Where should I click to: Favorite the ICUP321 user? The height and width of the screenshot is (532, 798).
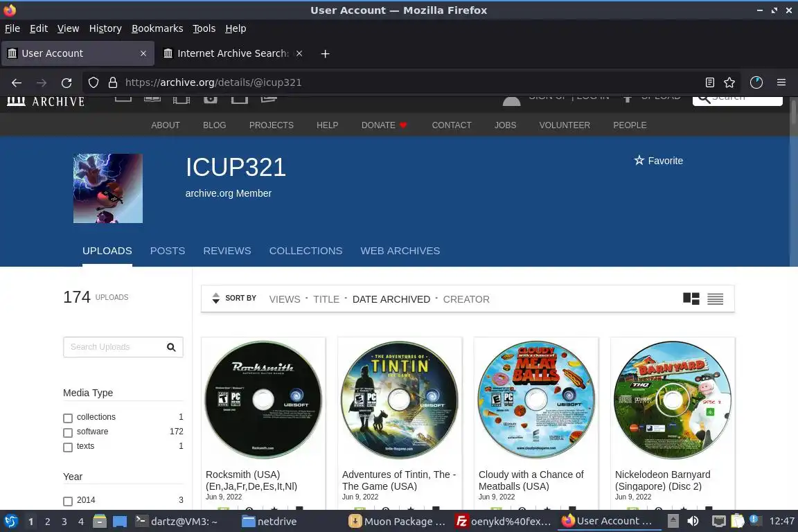point(659,161)
